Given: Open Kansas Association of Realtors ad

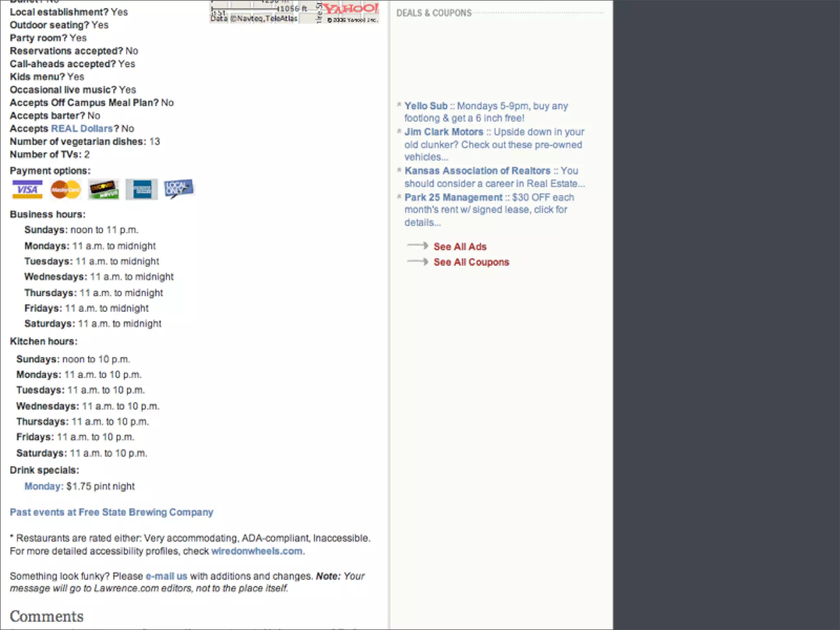Looking at the screenshot, I should click(x=477, y=171).
